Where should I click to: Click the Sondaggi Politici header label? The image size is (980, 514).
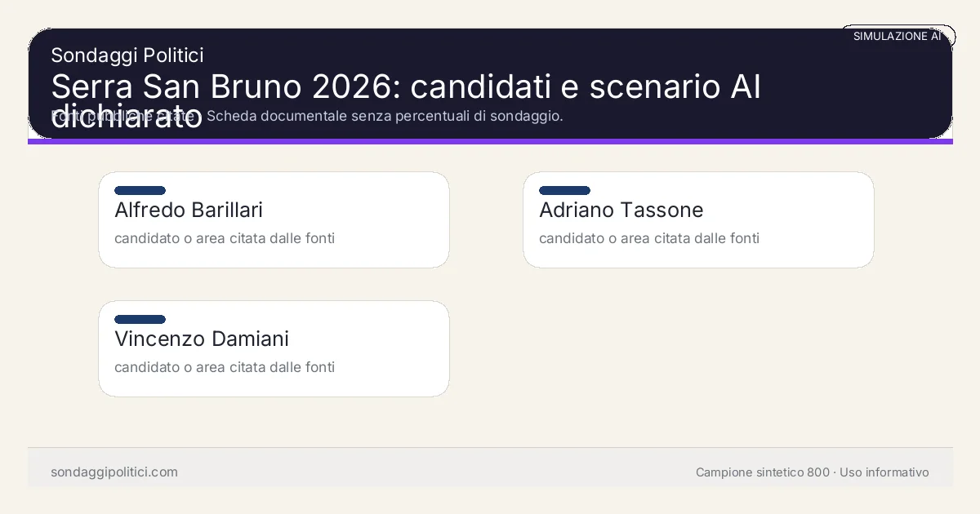pos(127,55)
